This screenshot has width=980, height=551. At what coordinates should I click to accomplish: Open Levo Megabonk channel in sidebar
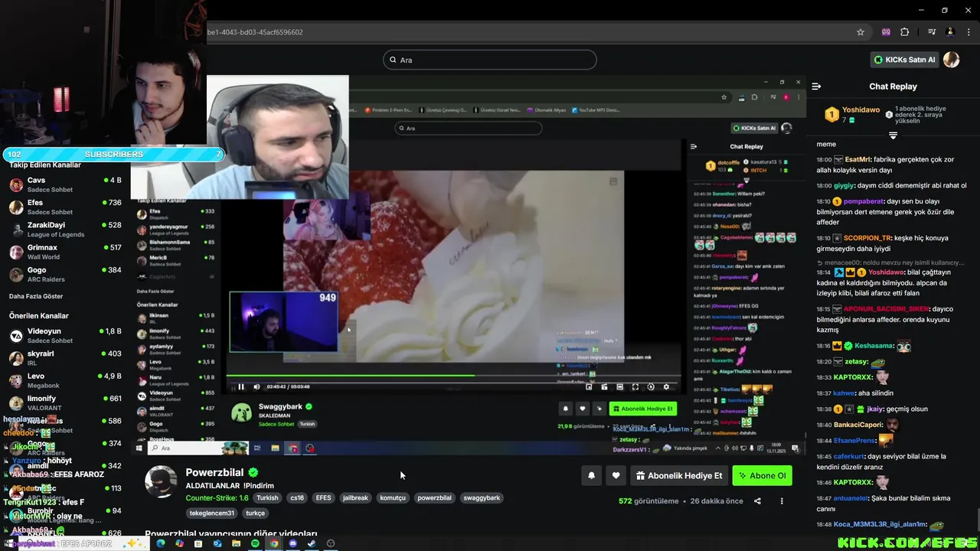65,380
